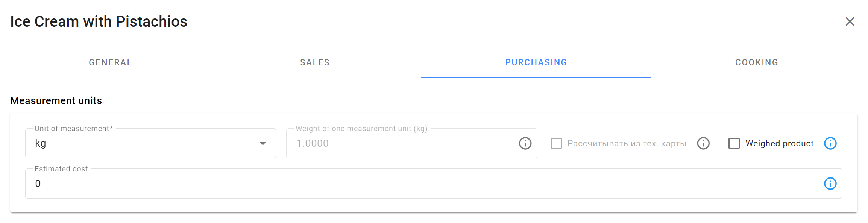This screenshot has height=223, width=868.
Task: Click the Estimated cost input field
Action: tap(434, 184)
